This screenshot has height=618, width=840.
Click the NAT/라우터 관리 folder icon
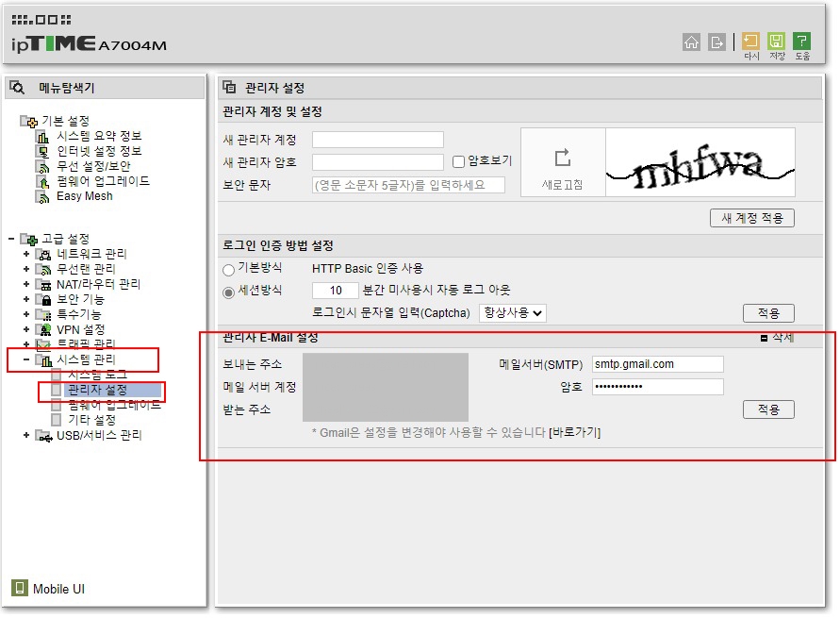coord(43,284)
